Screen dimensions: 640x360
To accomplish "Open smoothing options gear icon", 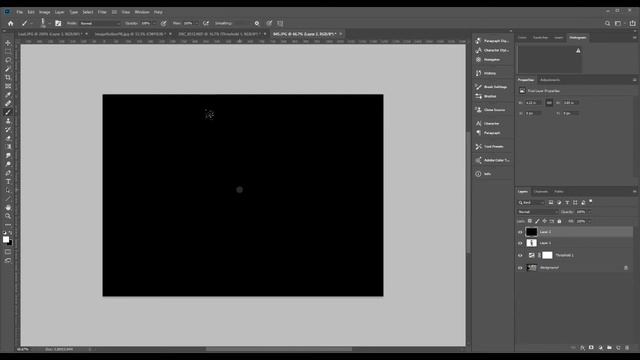I will coord(257,23).
